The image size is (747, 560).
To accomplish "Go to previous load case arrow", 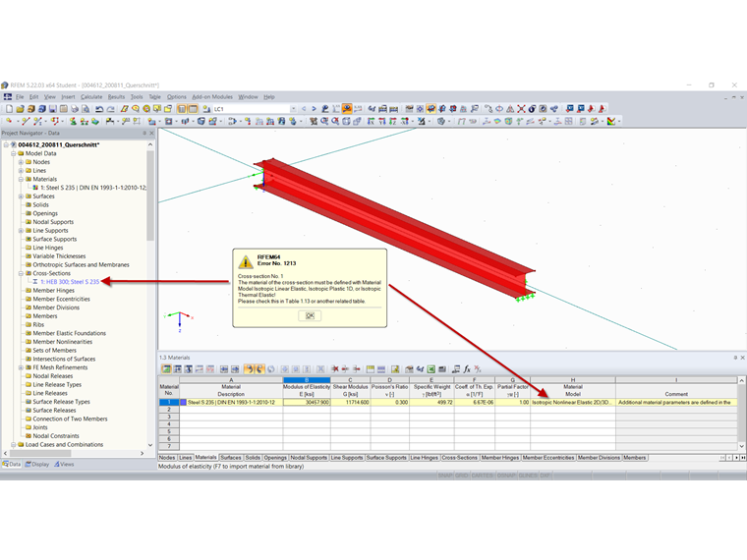I will [304, 109].
